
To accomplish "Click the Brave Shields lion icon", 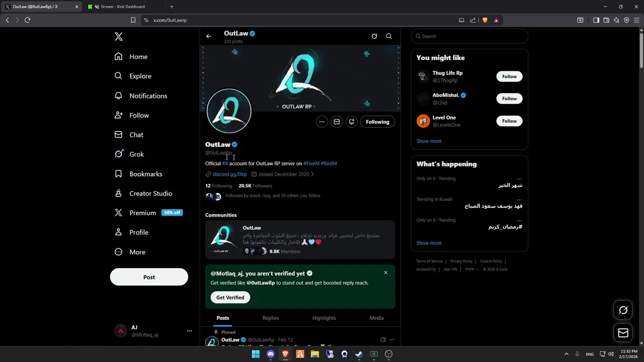I will tap(485, 20).
